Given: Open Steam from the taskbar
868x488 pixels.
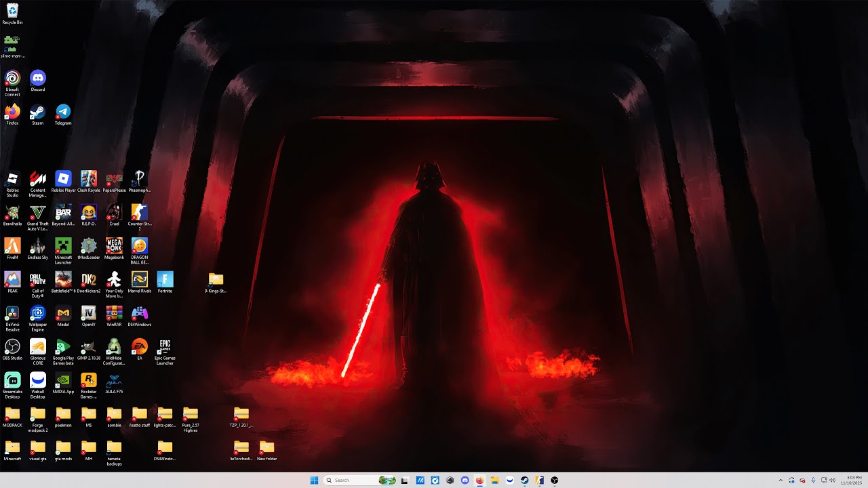Looking at the screenshot, I should pos(525,480).
